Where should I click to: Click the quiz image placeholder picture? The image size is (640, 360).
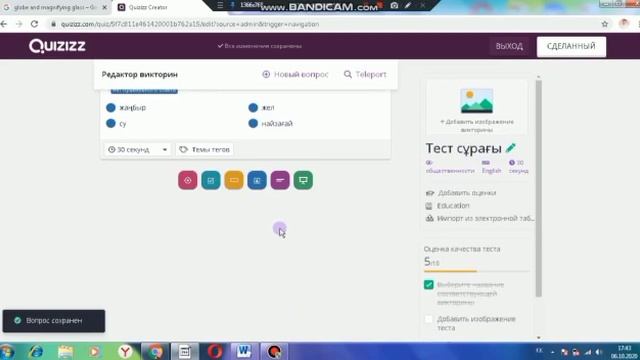pyautogui.click(x=477, y=101)
